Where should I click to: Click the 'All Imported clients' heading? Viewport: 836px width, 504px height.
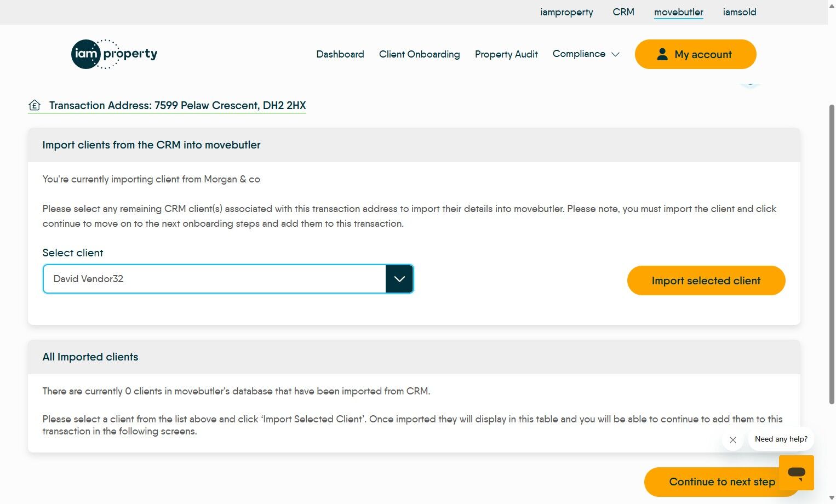pyautogui.click(x=90, y=357)
